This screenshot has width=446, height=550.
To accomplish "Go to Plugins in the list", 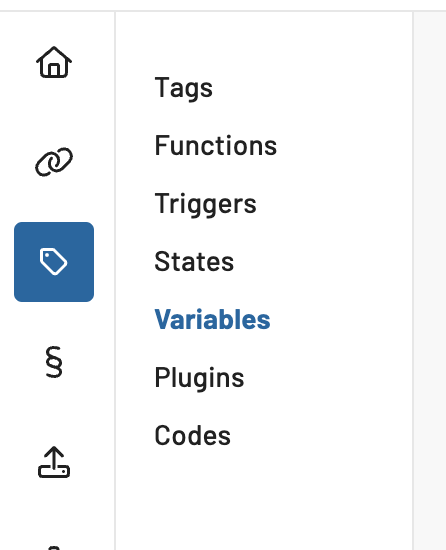I will point(199,378).
